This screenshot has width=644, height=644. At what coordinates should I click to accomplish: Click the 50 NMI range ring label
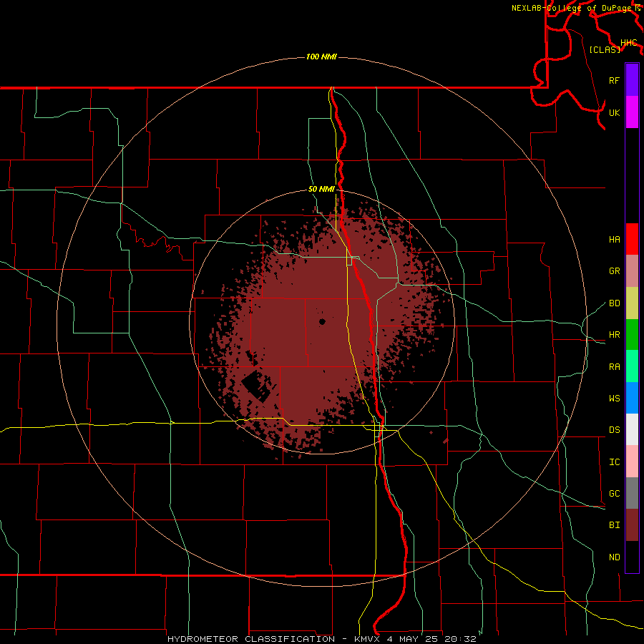point(321,190)
